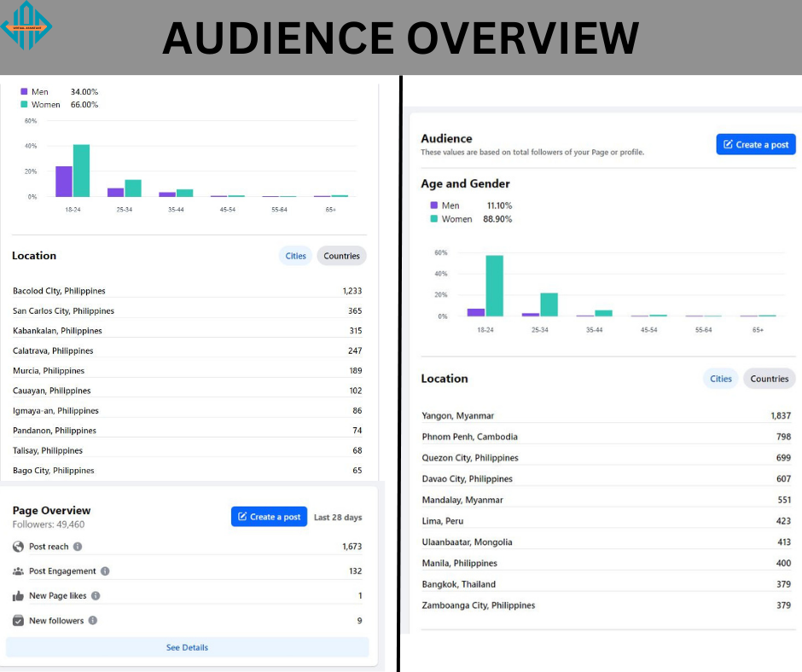This screenshot has width=802, height=672.
Task: Open See Details link
Action: (187, 647)
